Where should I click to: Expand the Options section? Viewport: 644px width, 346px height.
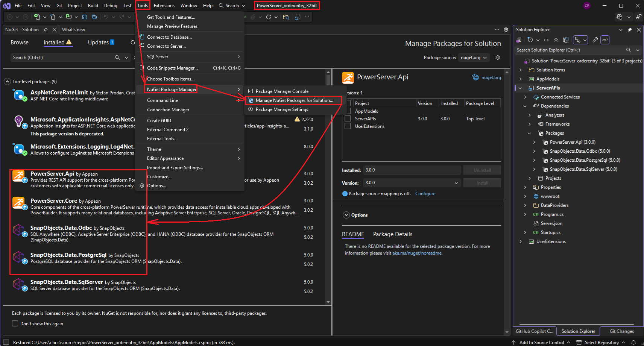346,215
